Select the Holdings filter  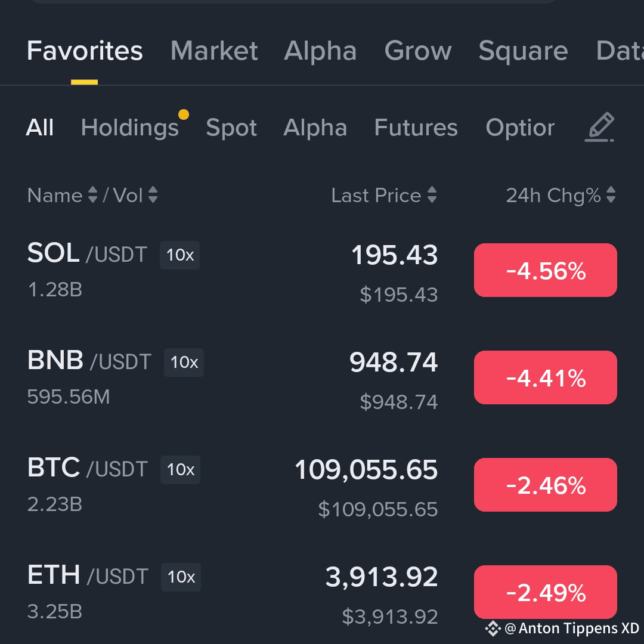[130, 128]
